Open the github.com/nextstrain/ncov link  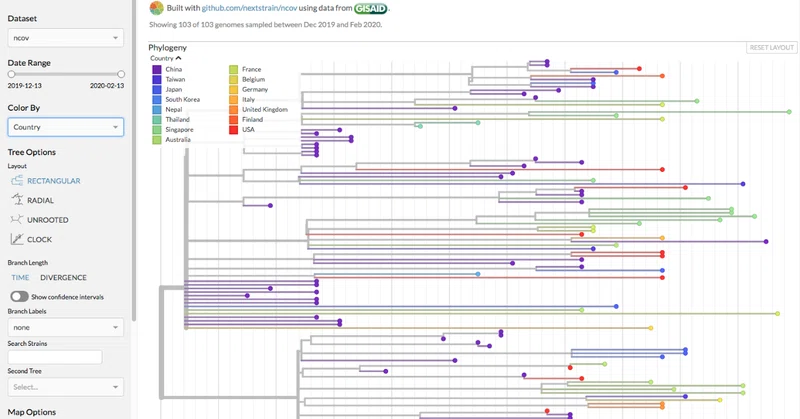249,8
